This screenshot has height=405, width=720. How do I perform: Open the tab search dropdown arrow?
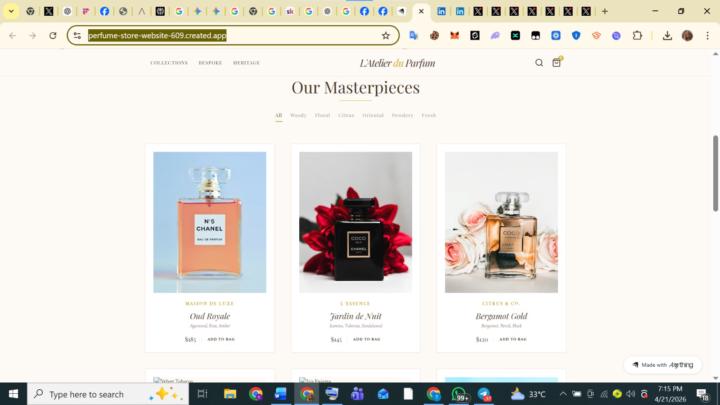pos(11,11)
